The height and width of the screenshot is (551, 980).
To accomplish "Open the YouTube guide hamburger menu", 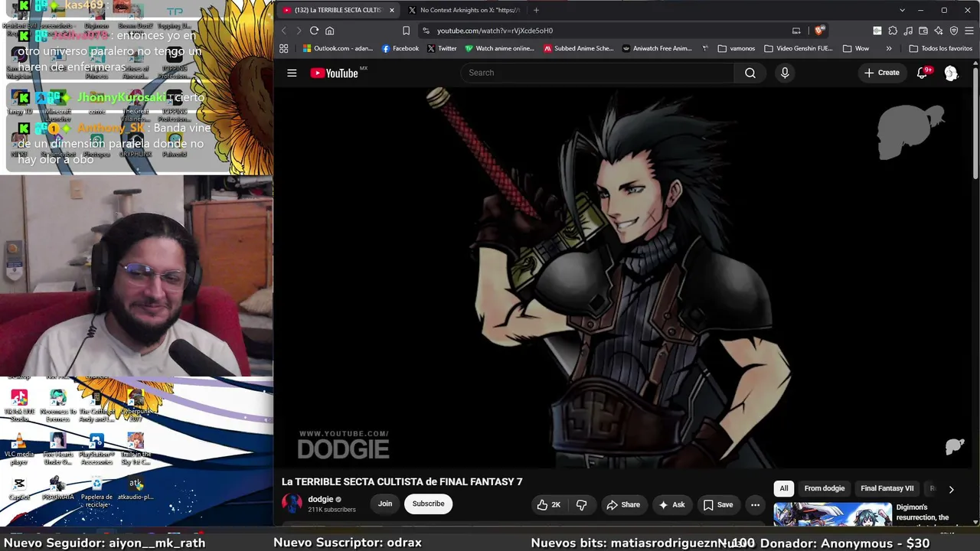I will click(x=292, y=73).
